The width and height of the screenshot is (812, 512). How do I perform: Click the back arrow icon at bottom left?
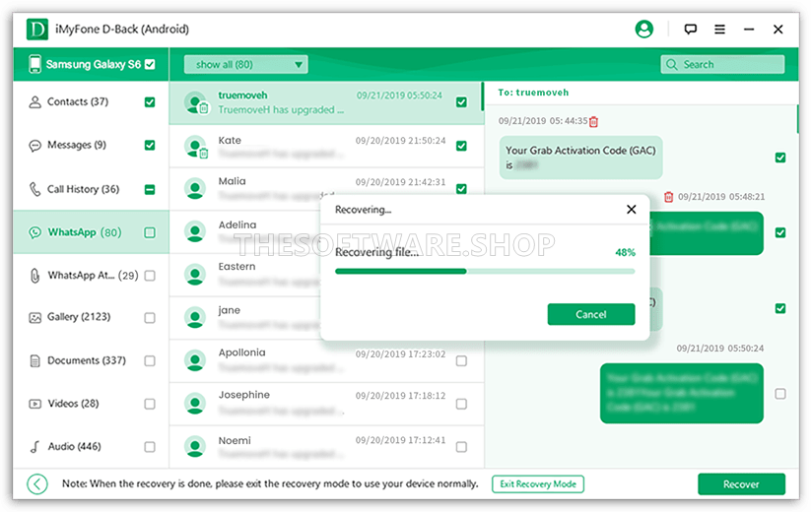coord(37,483)
